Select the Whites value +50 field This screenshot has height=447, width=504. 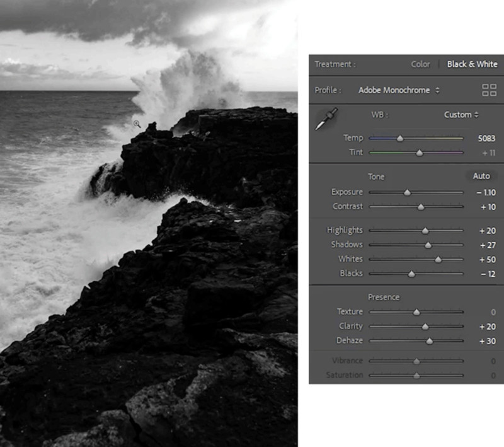click(487, 260)
